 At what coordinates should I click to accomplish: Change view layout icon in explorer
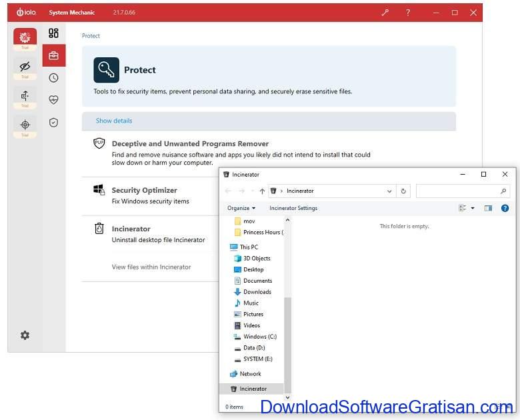[x=462, y=208]
